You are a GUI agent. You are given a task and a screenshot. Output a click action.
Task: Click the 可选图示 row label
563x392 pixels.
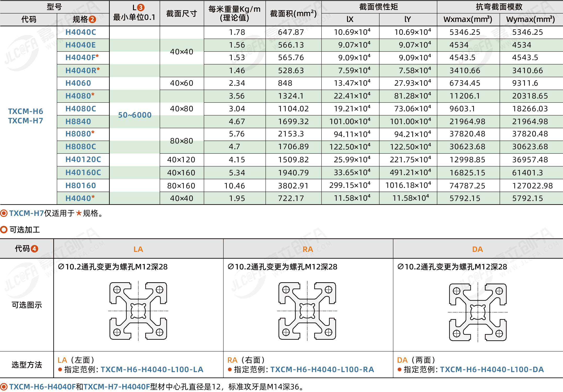tap(27, 305)
